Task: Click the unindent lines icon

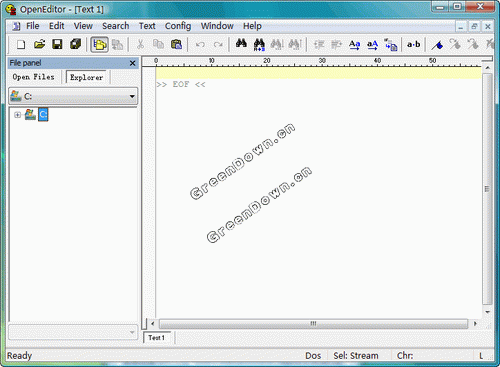Action: tap(336, 44)
